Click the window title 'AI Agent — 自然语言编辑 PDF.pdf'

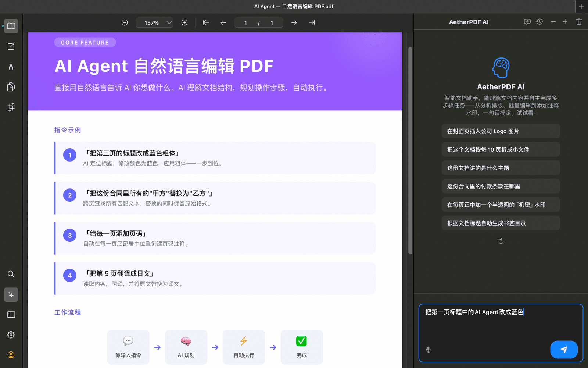point(294,7)
